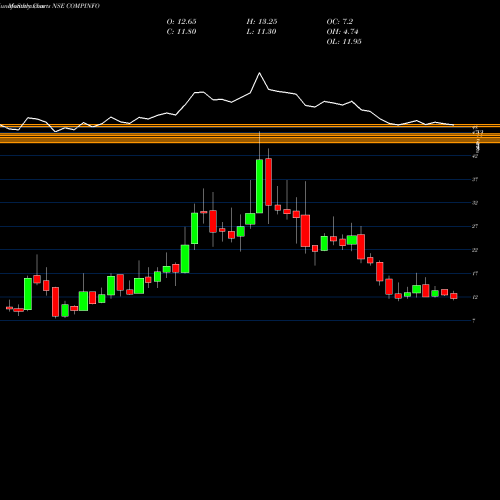Click the 'L: 11.30' low price value
This screenshot has height=500, width=500.
261,32
